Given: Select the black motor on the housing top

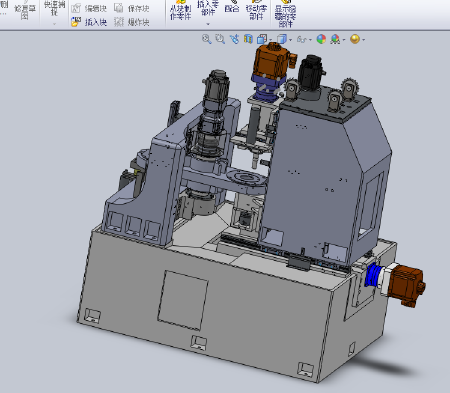Looking at the screenshot, I should coord(311,72).
